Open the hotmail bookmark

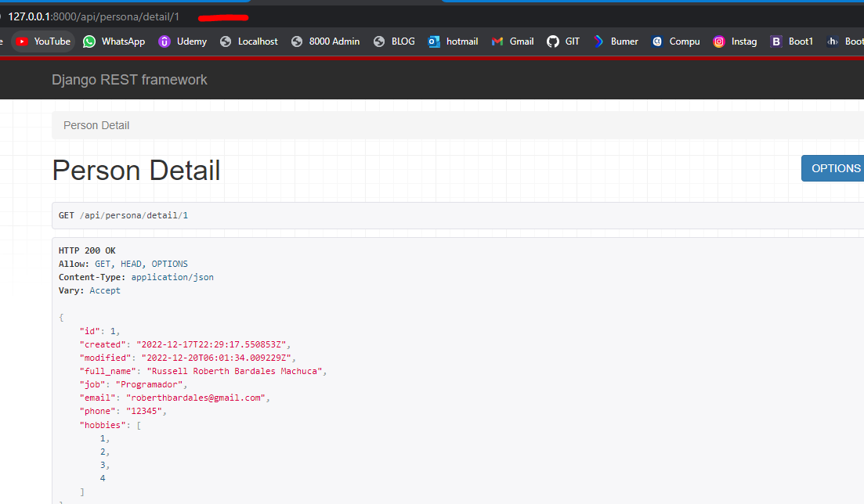(x=454, y=41)
